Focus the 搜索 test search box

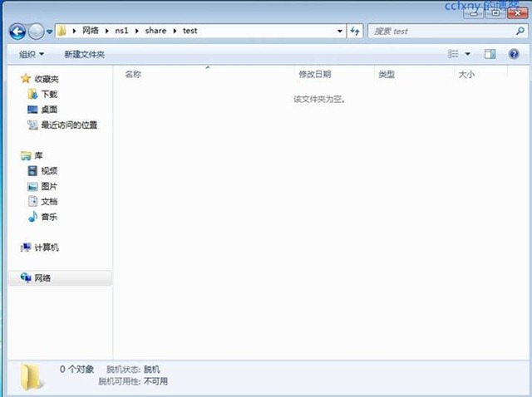pos(447,32)
